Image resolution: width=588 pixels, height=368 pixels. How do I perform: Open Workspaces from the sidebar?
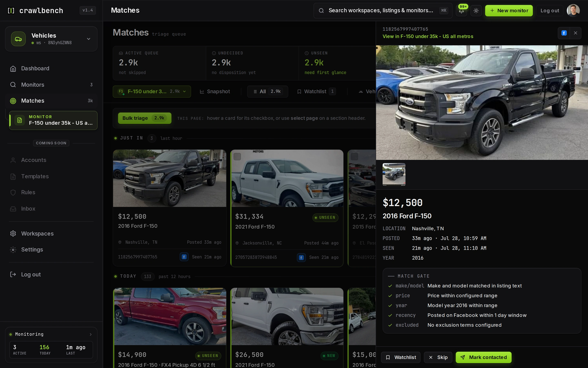(51, 234)
